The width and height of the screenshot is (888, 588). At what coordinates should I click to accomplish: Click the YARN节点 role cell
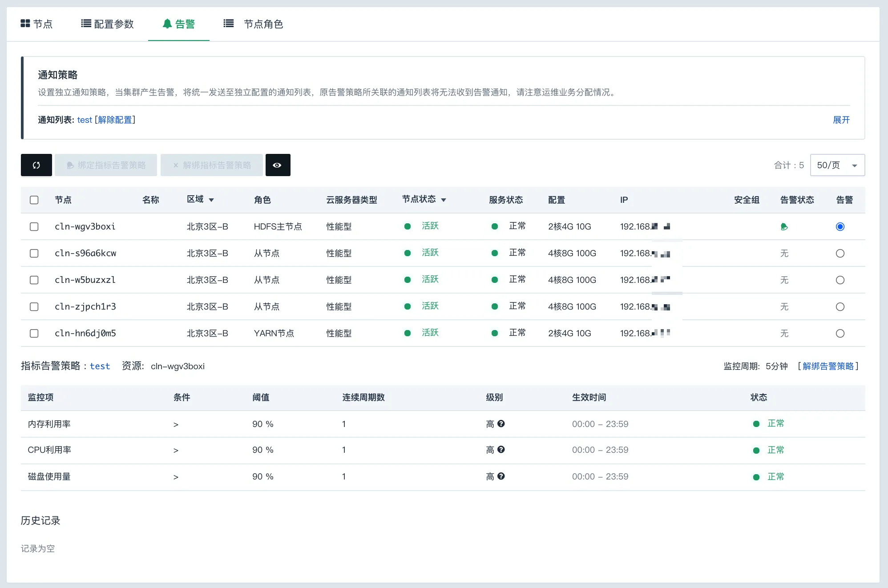pos(274,333)
